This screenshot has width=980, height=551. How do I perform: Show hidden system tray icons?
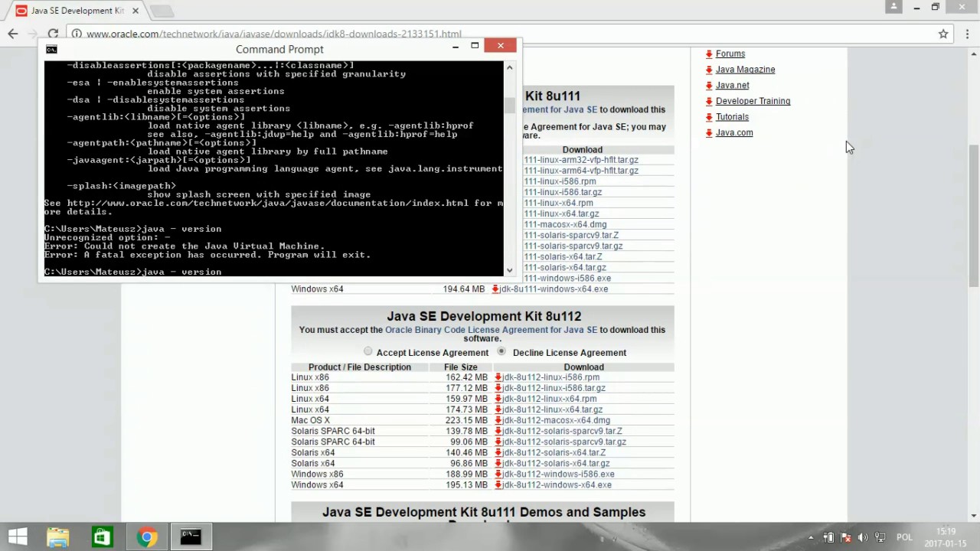point(811,537)
